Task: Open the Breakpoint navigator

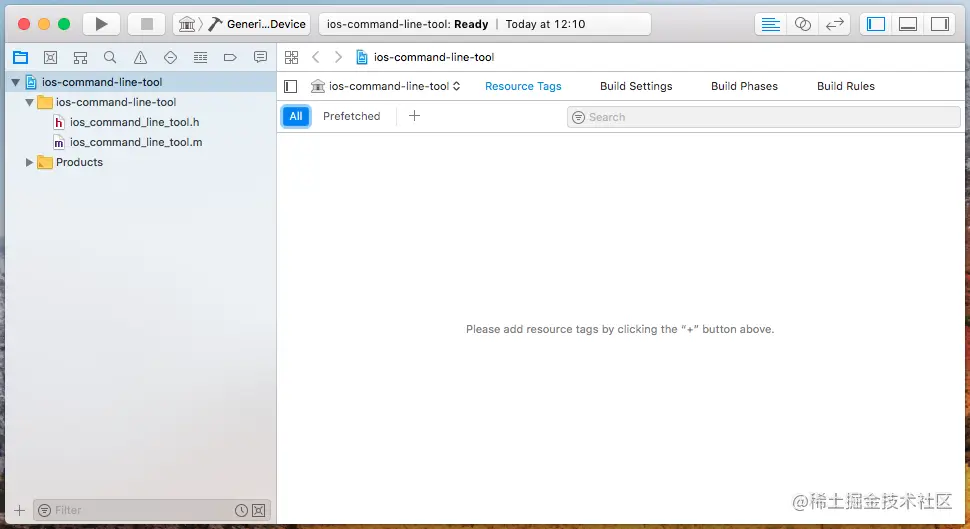Action: (x=230, y=58)
